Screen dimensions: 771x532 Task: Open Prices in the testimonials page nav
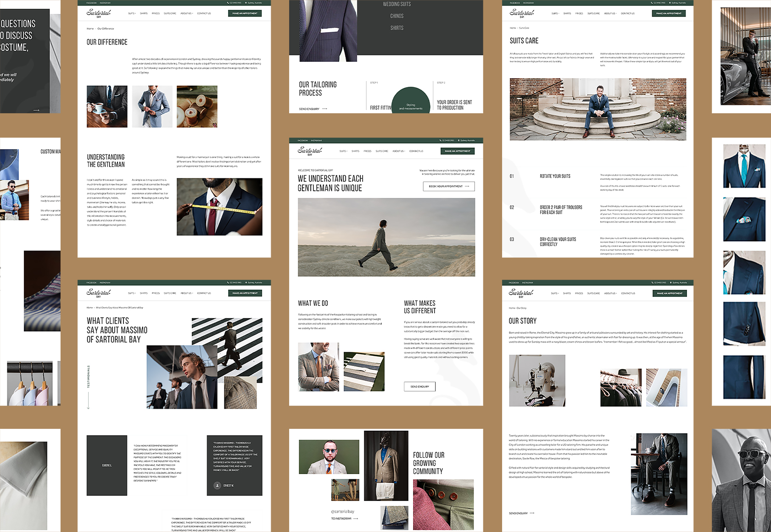(156, 293)
